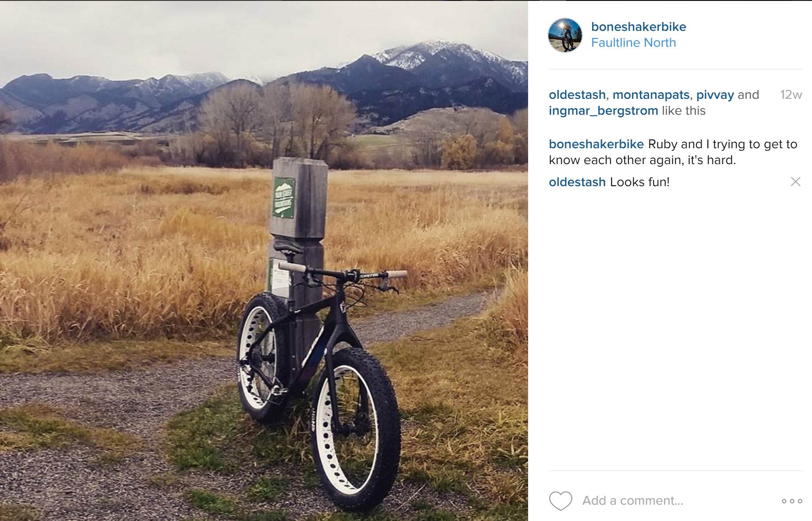Open the three-dot more options menu
The width and height of the screenshot is (812, 521).
point(792,501)
